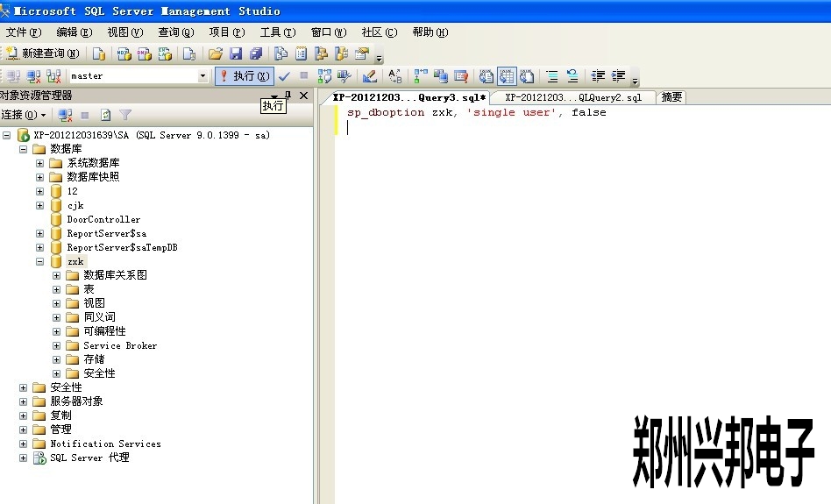Open the 查询 (Query) menu
This screenshot has height=504, width=831.
175,32
